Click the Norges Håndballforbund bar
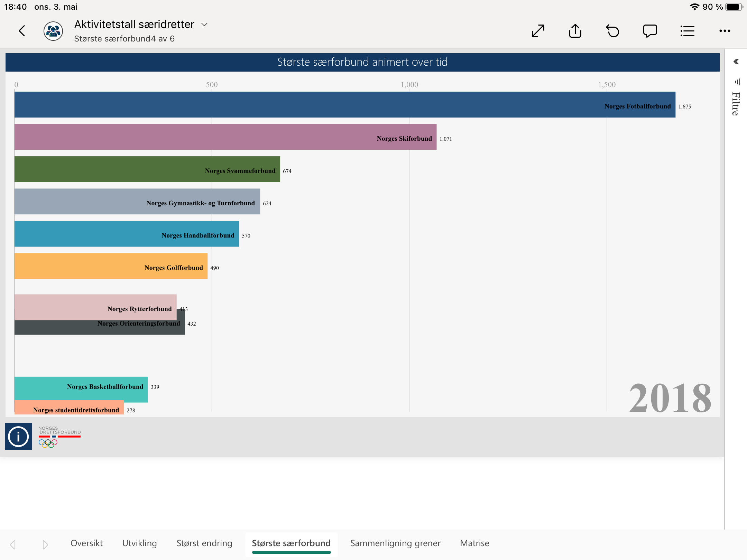 [127, 234]
